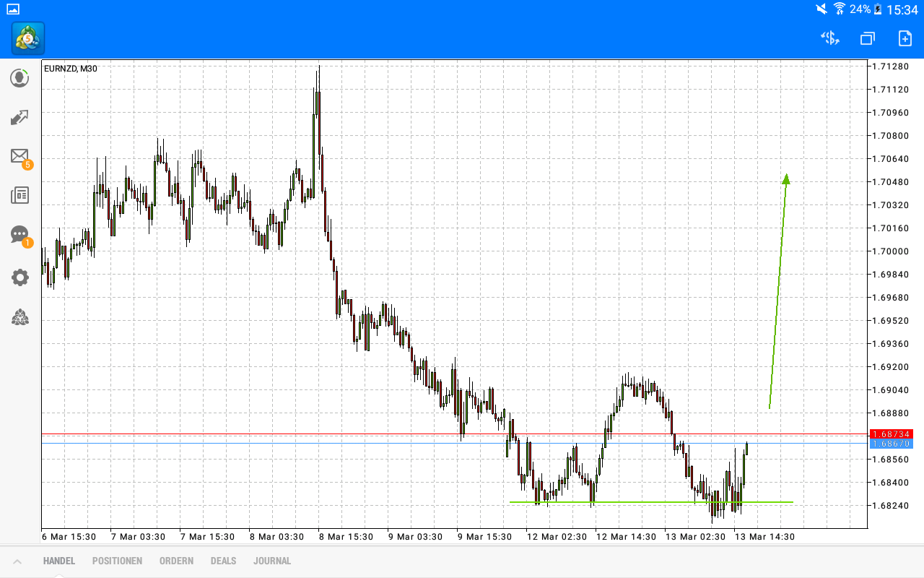This screenshot has height=578, width=924.
Task: Tap the blue bid price label 1.68670
Action: (x=893, y=444)
